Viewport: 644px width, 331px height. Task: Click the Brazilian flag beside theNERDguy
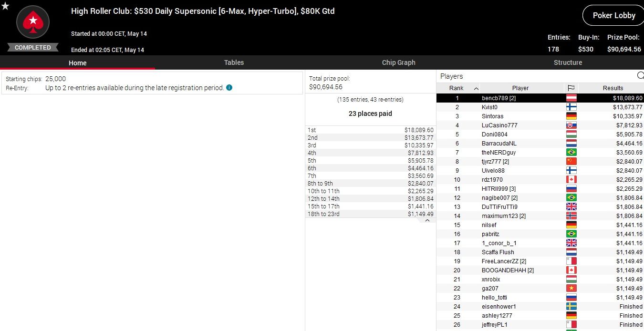tap(571, 153)
